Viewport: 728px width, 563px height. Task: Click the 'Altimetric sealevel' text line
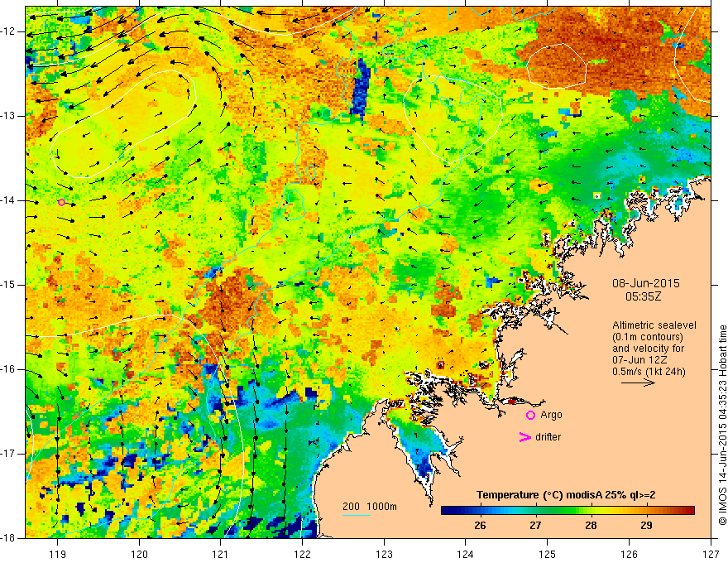click(654, 325)
